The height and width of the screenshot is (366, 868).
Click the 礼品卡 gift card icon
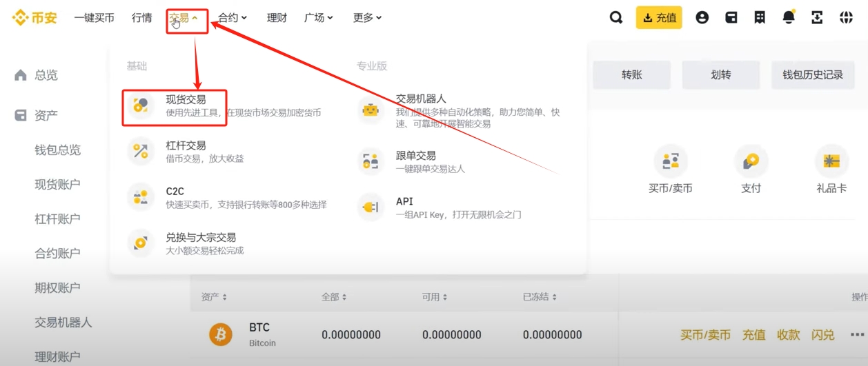pos(831,161)
